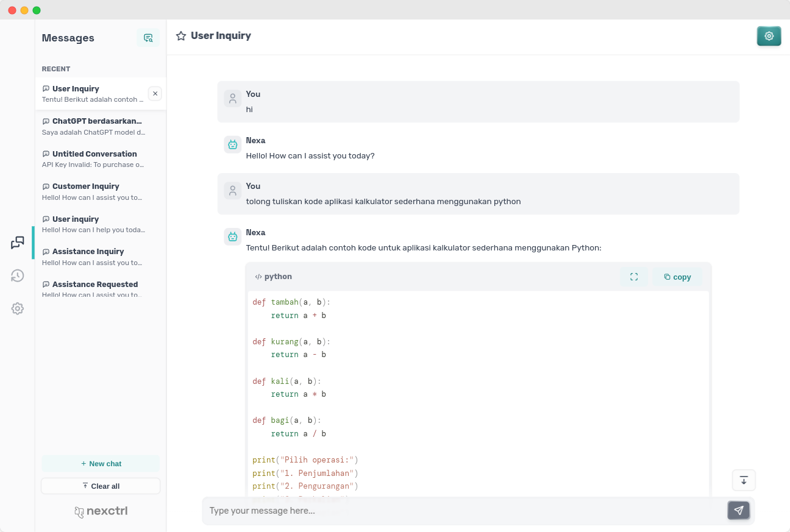The image size is (790, 532).
Task: Open settings gear in left sidebar
Action: click(18, 308)
